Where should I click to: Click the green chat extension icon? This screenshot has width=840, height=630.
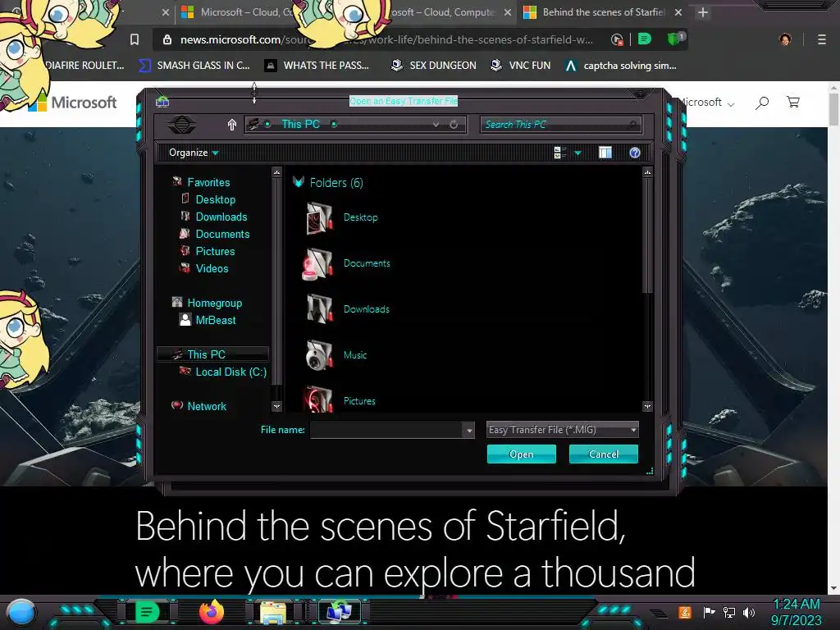645,39
